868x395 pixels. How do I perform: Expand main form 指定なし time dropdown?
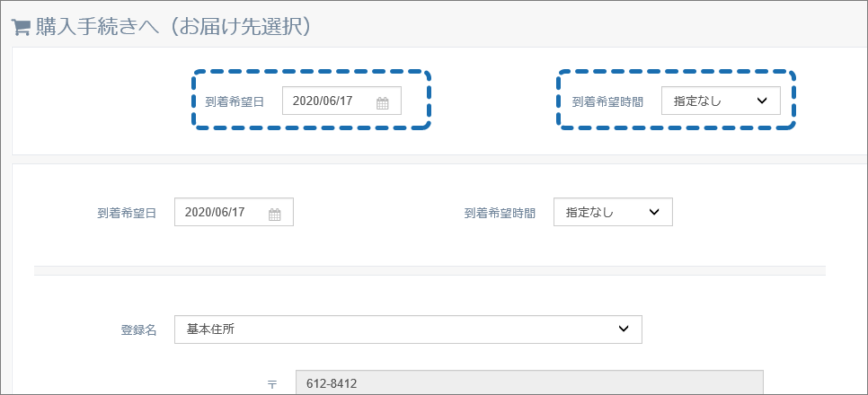(613, 212)
